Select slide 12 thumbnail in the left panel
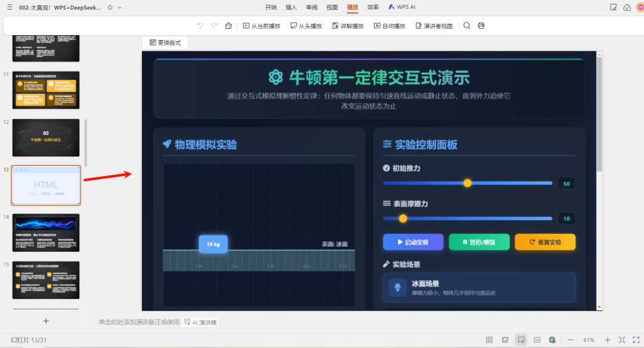 coord(46,138)
